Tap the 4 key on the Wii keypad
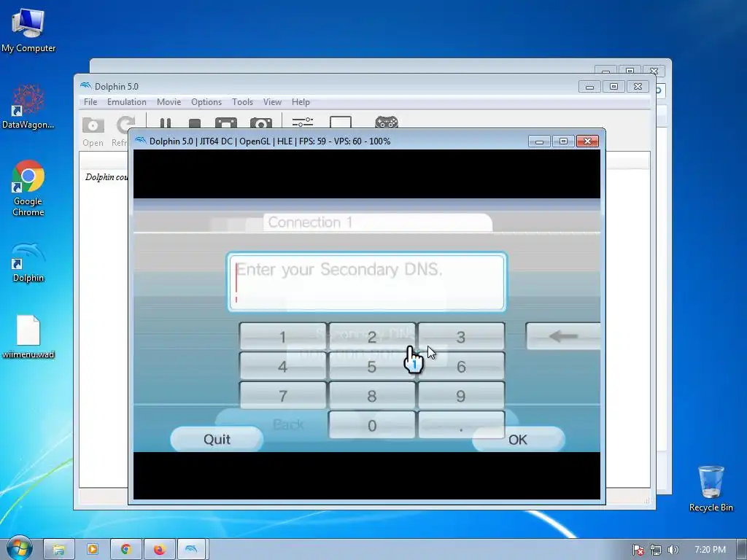This screenshot has height=560, width=747. click(x=282, y=366)
